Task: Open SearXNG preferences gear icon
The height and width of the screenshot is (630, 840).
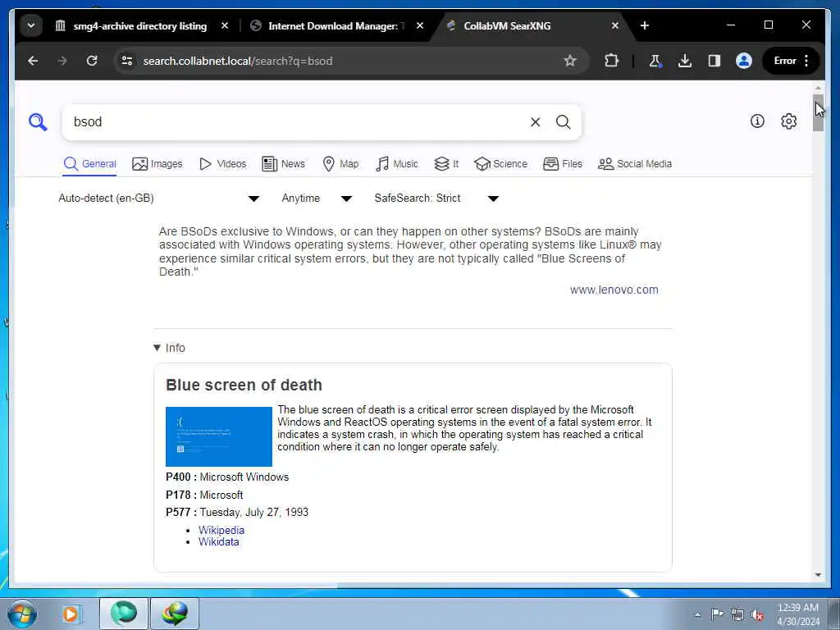Action: [788, 121]
